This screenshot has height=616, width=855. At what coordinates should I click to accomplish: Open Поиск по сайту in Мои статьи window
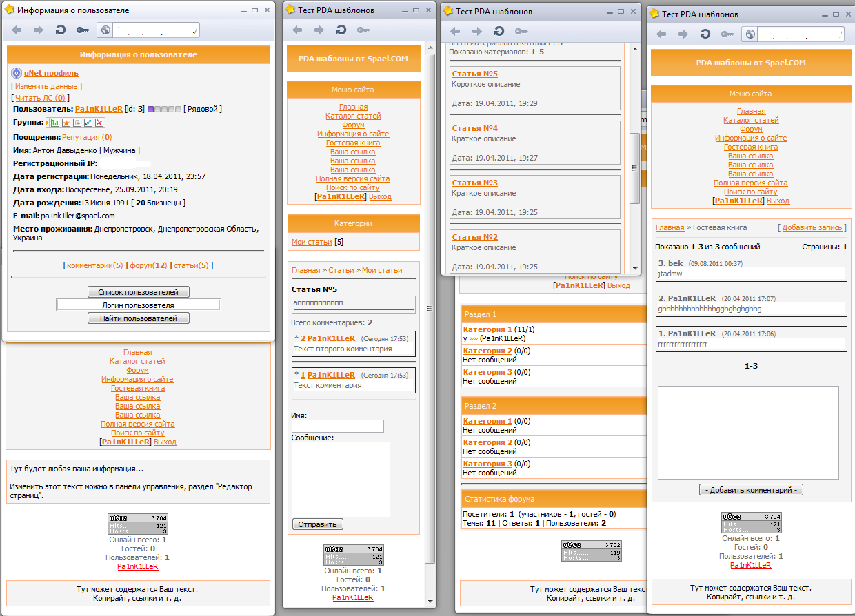(353, 187)
